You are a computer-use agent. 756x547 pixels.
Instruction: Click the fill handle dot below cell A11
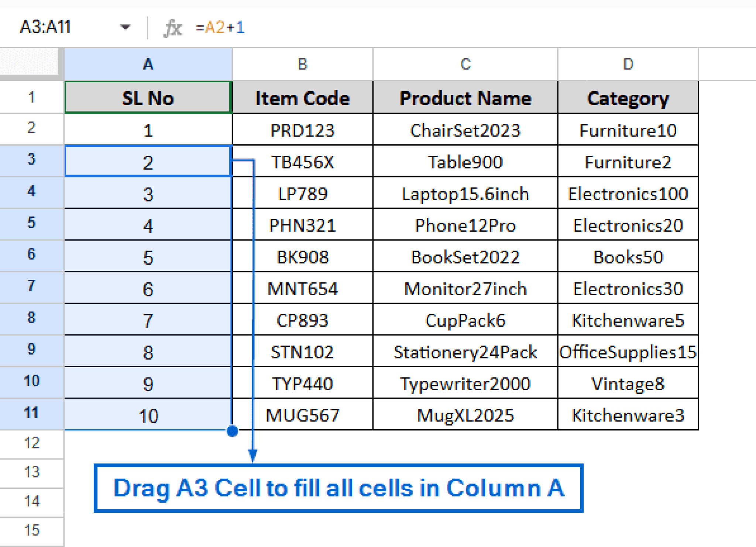[232, 429]
